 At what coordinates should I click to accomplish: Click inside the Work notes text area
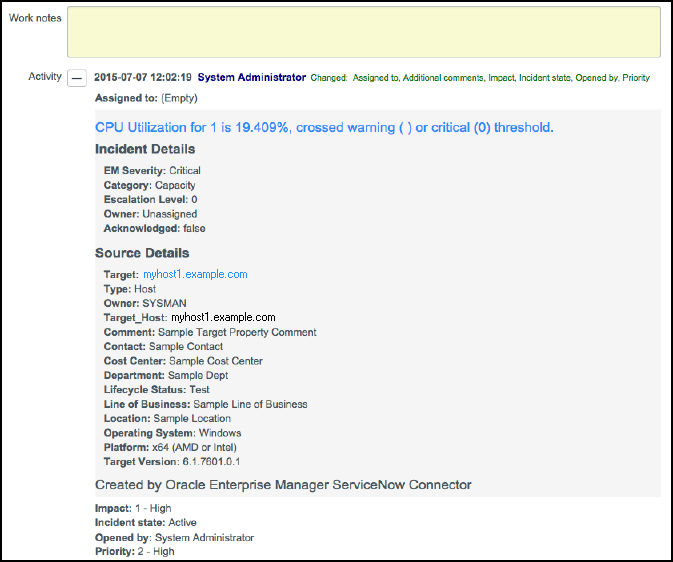[x=364, y=32]
